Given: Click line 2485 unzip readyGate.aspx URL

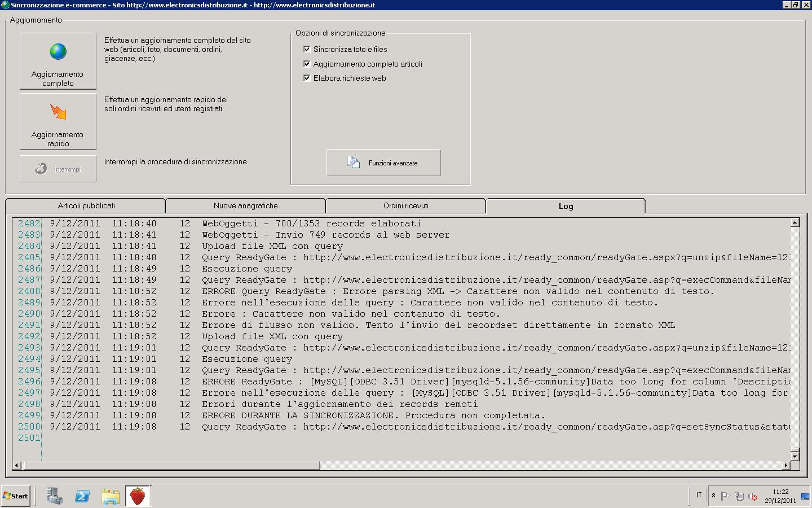Looking at the screenshot, I should [496, 257].
